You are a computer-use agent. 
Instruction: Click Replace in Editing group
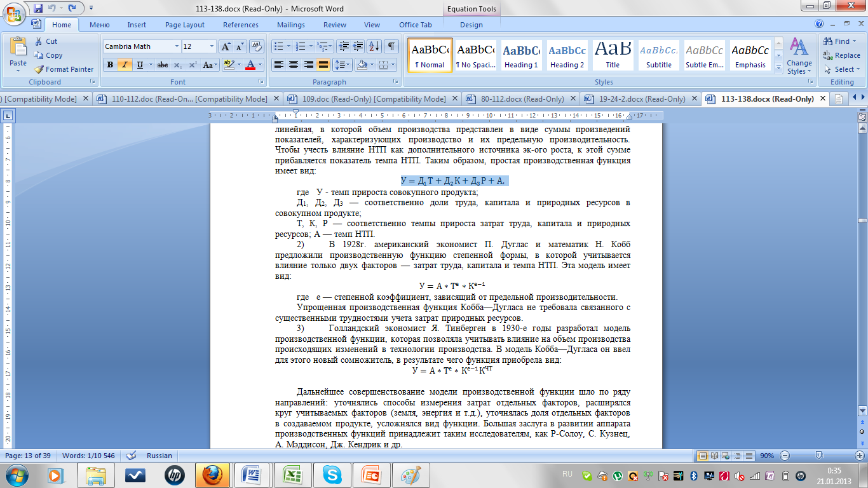[x=841, y=55]
